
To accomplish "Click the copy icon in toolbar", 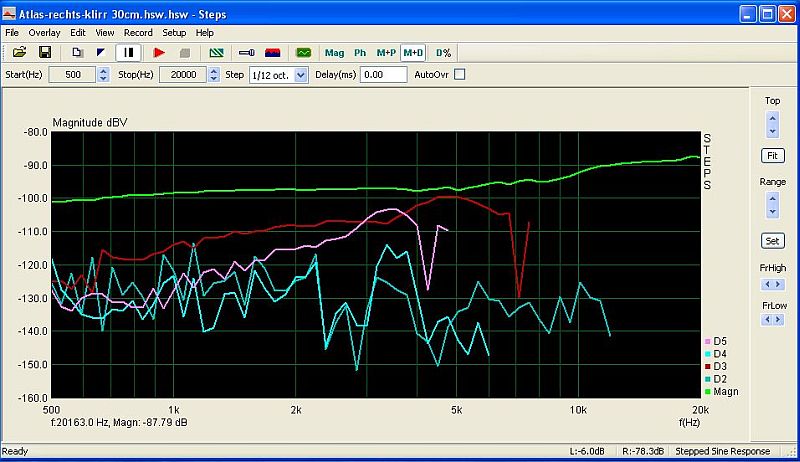I will (78, 52).
